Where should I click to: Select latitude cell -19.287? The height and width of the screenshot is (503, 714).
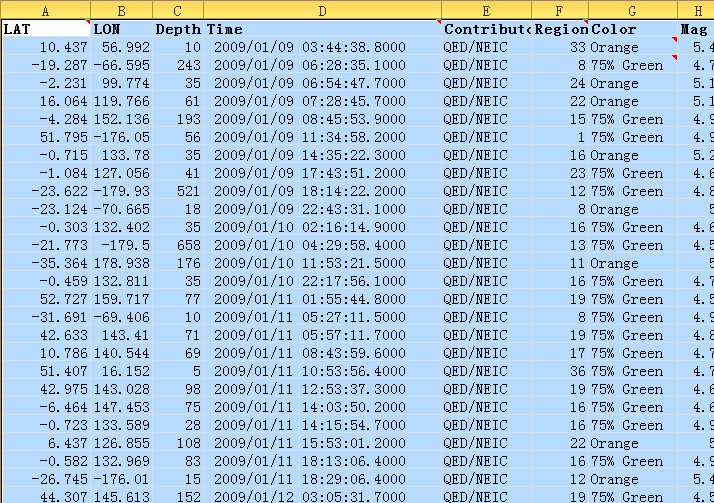(x=46, y=65)
